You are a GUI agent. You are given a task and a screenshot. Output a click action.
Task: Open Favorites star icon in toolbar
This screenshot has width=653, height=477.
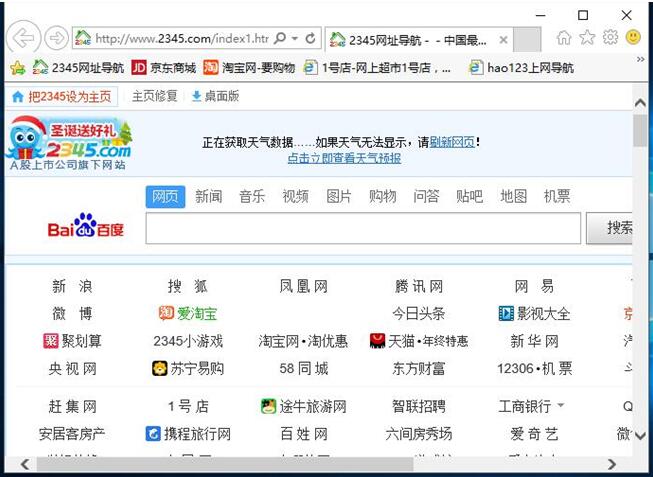pyautogui.click(x=587, y=37)
